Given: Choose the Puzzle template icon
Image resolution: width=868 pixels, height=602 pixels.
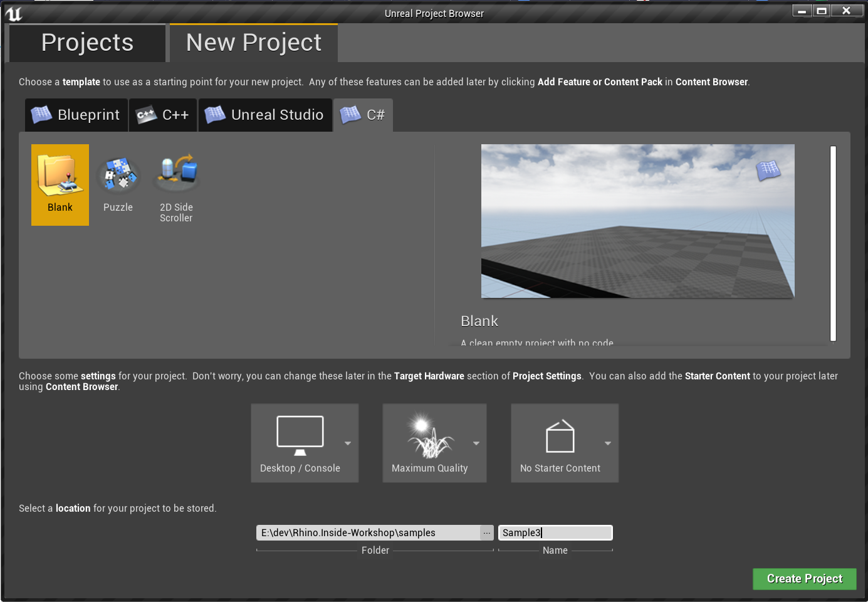Looking at the screenshot, I should pyautogui.click(x=118, y=175).
